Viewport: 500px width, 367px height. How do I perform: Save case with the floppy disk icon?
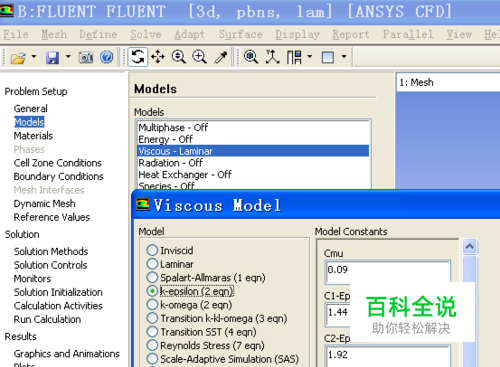tap(53, 58)
